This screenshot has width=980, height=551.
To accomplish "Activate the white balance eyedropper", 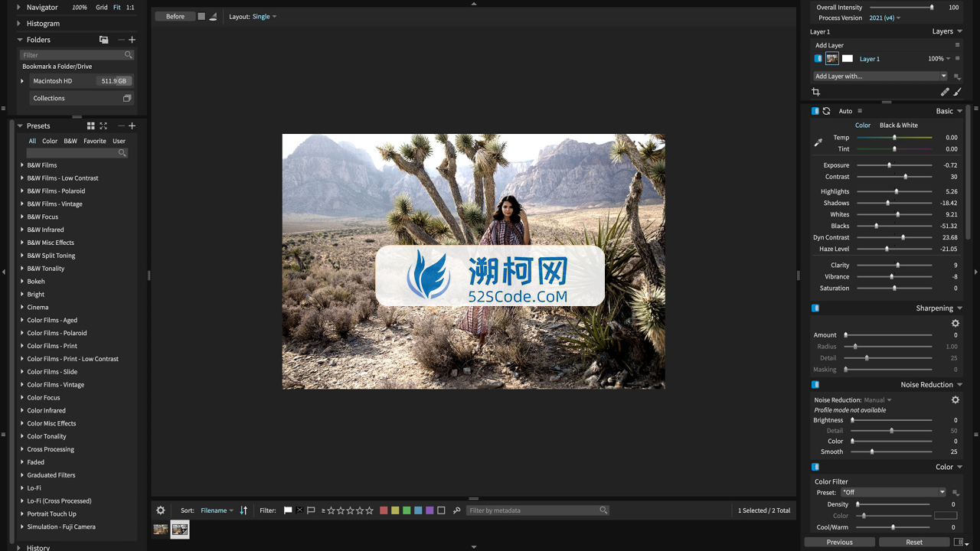I will [x=818, y=142].
